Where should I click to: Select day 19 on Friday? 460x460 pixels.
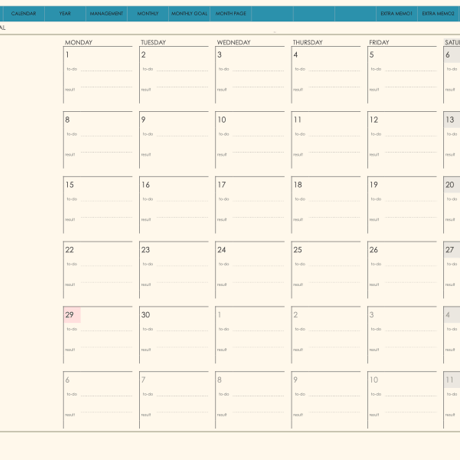pyautogui.click(x=374, y=185)
